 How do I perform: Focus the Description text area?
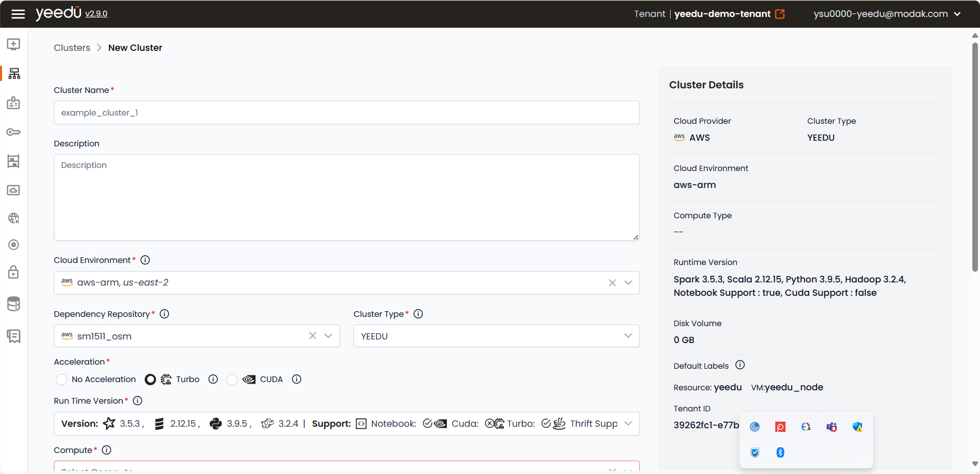347,198
